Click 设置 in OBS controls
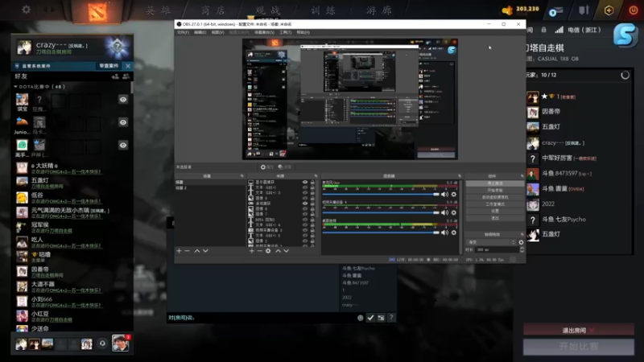 point(495,211)
